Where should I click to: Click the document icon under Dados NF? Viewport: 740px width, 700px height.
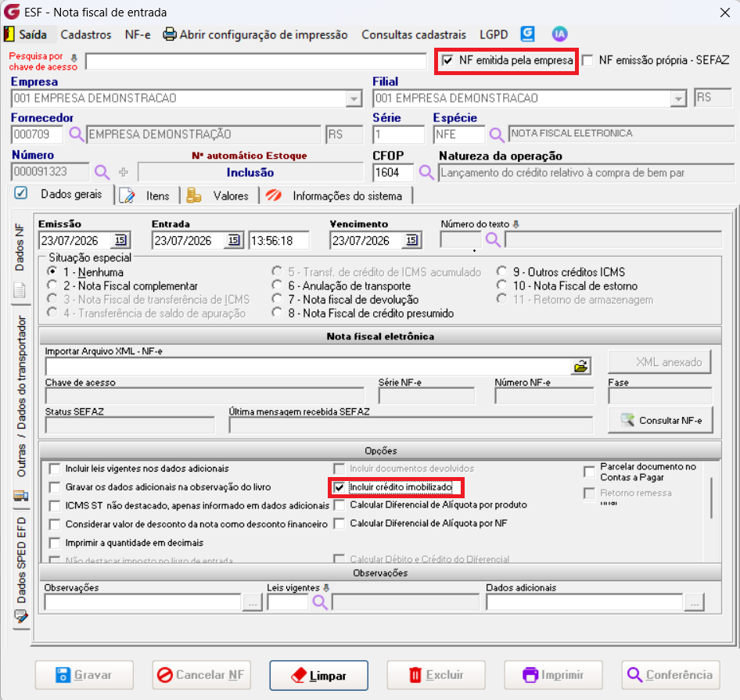20,290
